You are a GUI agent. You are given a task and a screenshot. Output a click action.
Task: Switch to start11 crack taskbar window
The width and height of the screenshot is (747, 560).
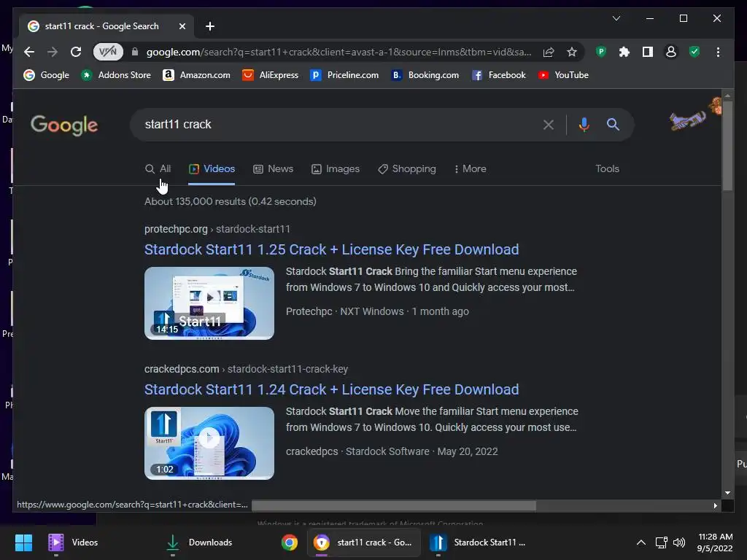pyautogui.click(x=363, y=542)
